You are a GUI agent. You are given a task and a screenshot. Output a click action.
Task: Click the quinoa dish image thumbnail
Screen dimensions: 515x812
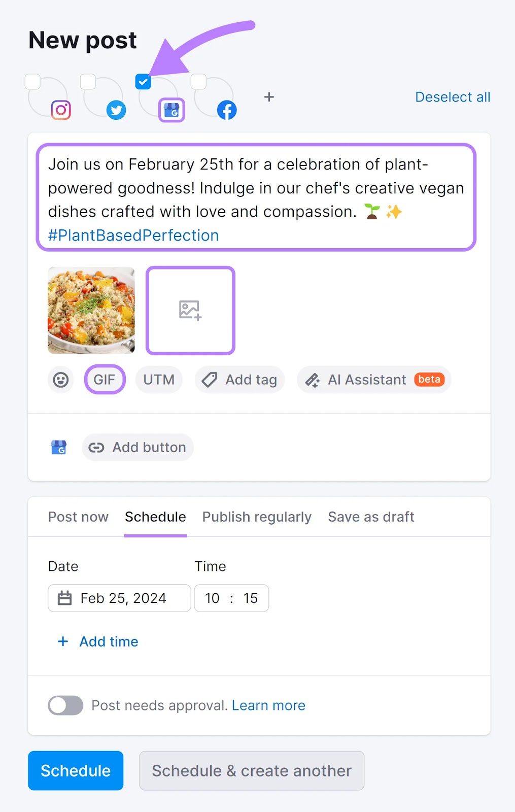[90, 310]
